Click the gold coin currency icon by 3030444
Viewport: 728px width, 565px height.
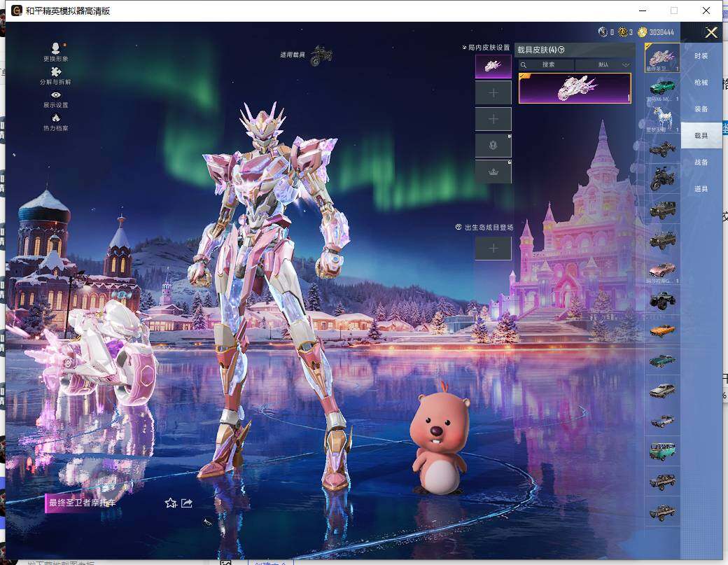click(x=642, y=32)
